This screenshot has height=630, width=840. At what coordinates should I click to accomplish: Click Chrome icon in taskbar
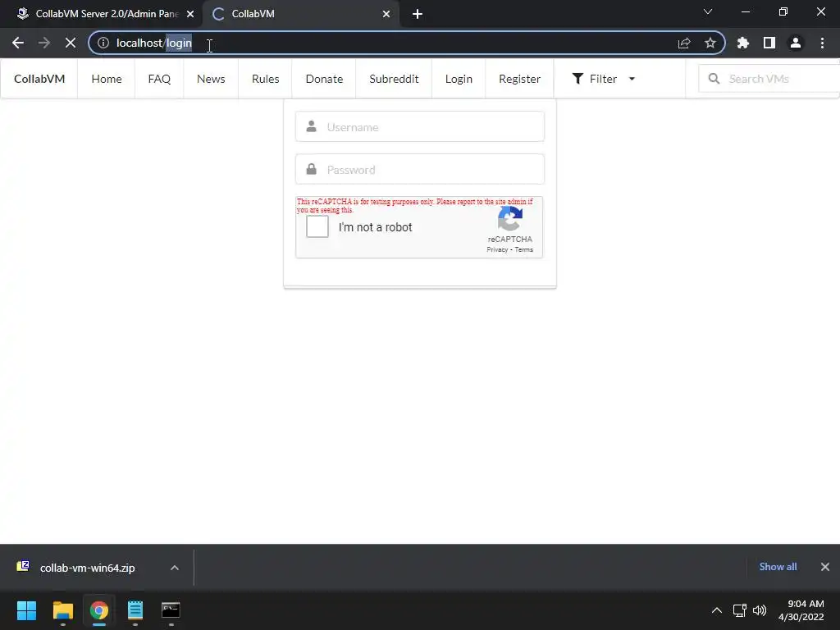pos(99,610)
